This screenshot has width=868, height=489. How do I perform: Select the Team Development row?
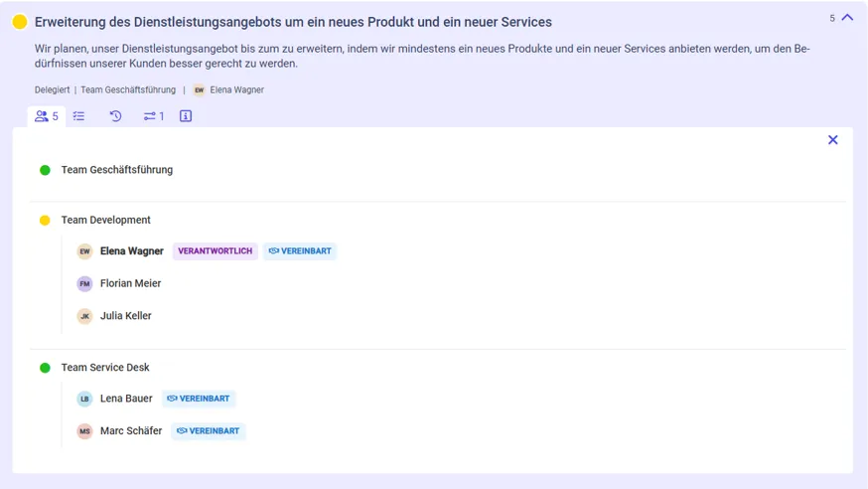click(437, 220)
